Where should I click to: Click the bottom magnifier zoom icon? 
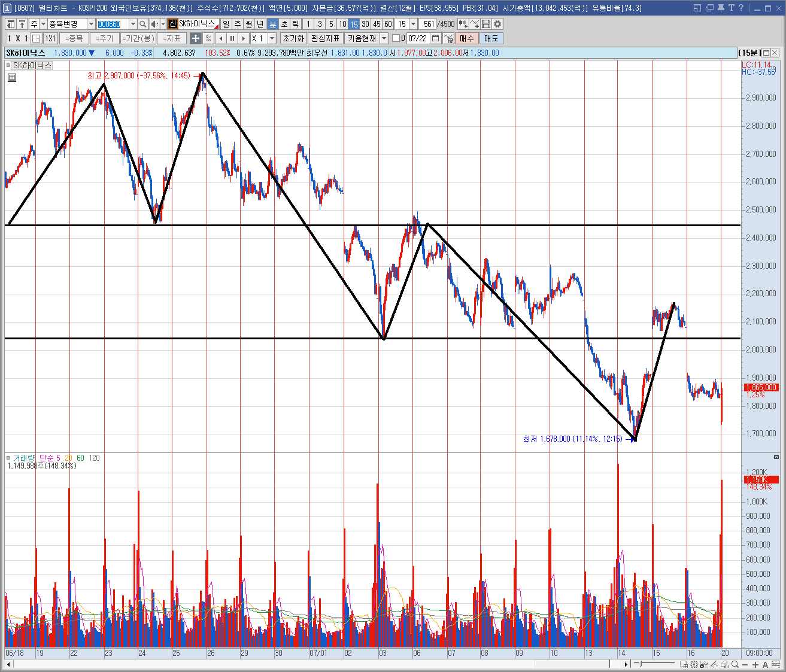735,665
